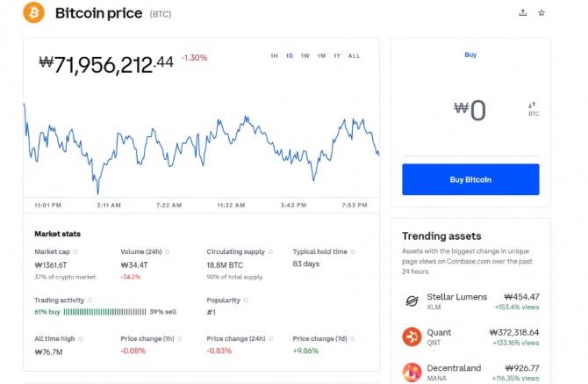Show the ALL time chart range
This screenshot has width=588, height=384.
[x=354, y=56]
